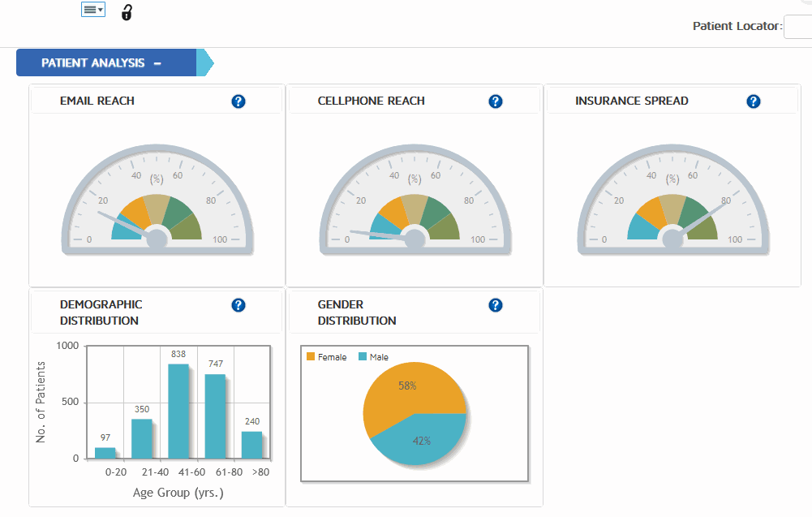Open help for Email Reach

click(x=238, y=101)
